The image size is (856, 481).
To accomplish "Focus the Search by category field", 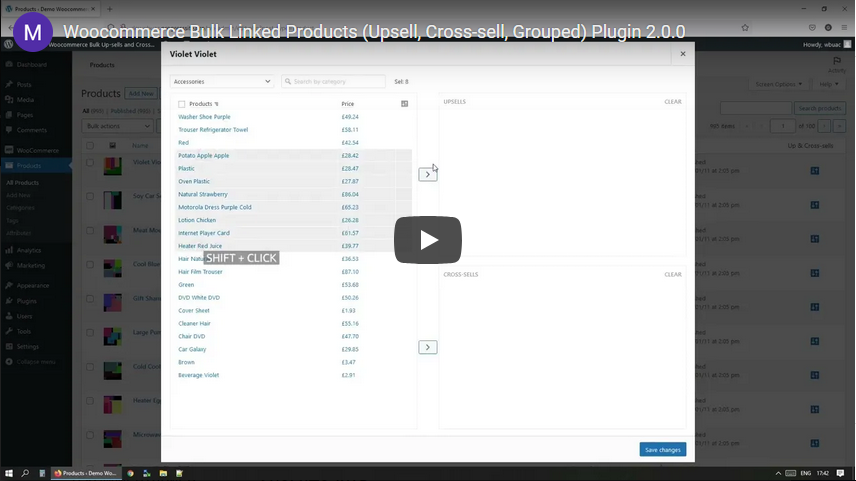I will 333,81.
